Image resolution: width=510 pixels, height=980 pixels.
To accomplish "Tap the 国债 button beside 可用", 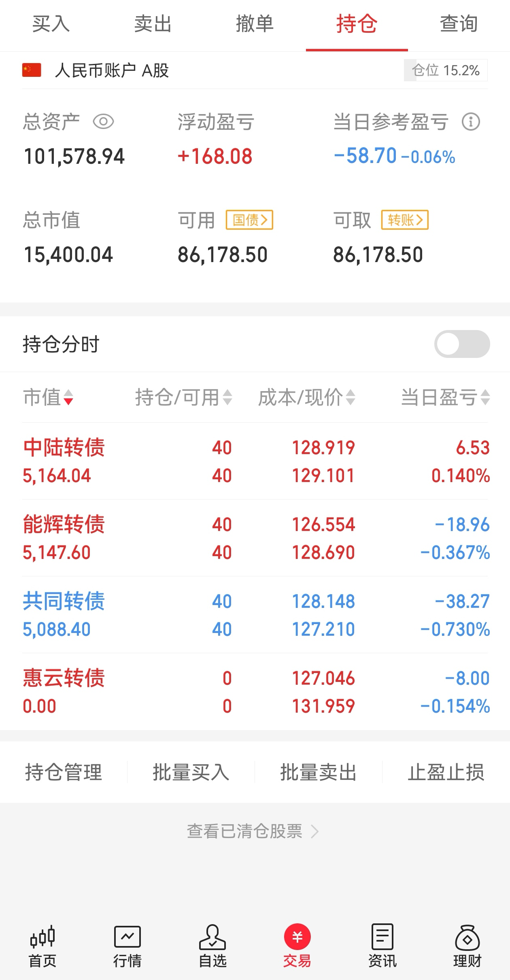I will [x=249, y=220].
